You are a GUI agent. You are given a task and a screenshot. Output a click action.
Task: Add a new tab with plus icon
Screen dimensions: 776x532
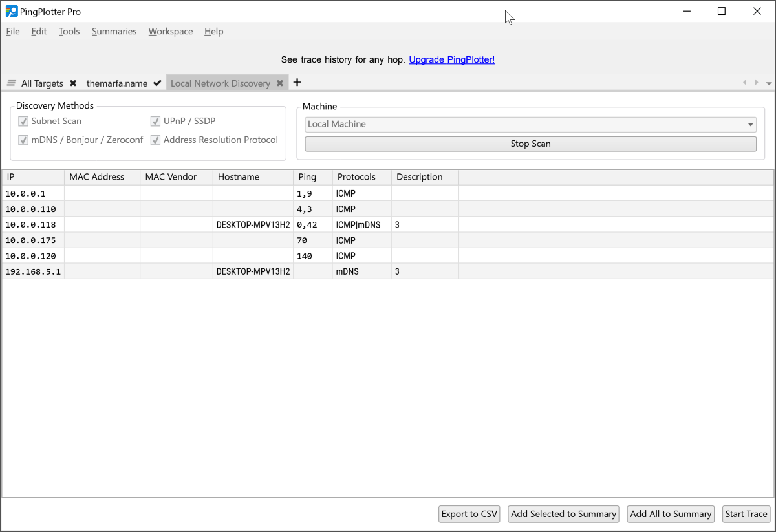[x=297, y=83]
